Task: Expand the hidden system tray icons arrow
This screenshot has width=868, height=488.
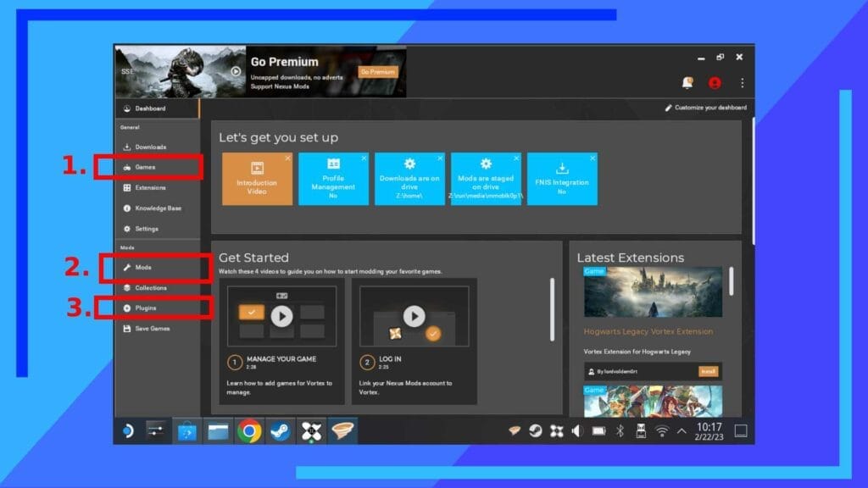Action: [682, 431]
